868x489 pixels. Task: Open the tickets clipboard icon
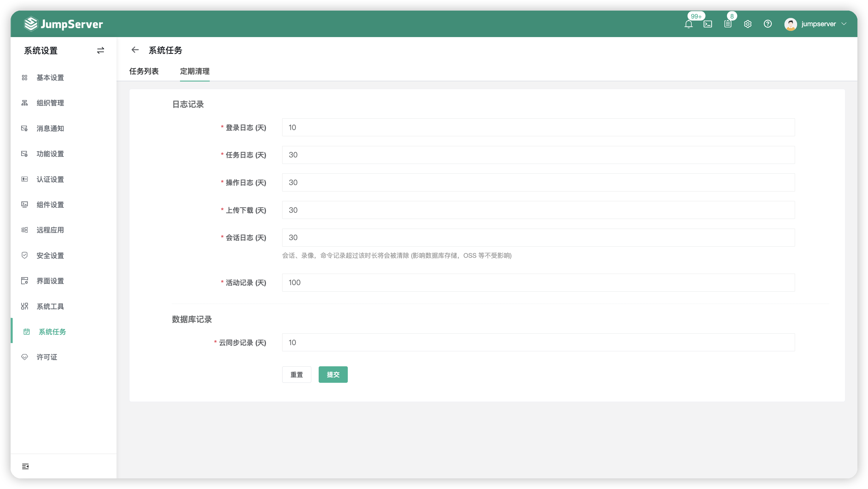[728, 24]
